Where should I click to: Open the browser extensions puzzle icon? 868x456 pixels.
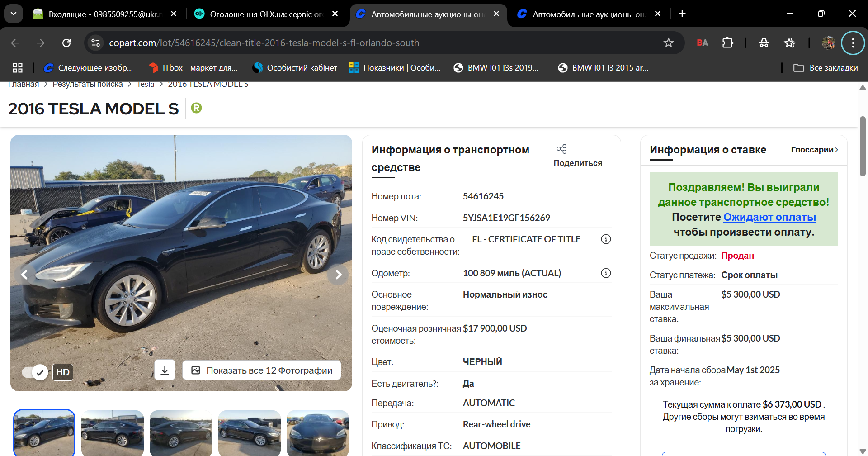[x=728, y=43]
